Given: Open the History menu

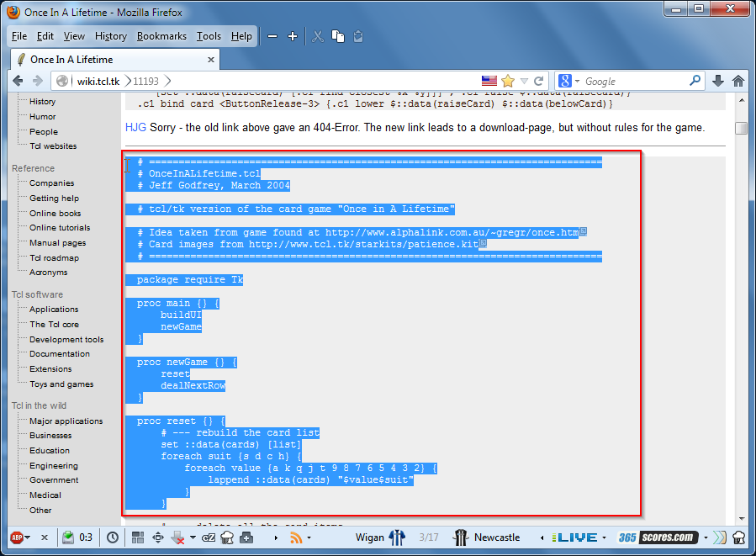Looking at the screenshot, I should coord(111,36).
